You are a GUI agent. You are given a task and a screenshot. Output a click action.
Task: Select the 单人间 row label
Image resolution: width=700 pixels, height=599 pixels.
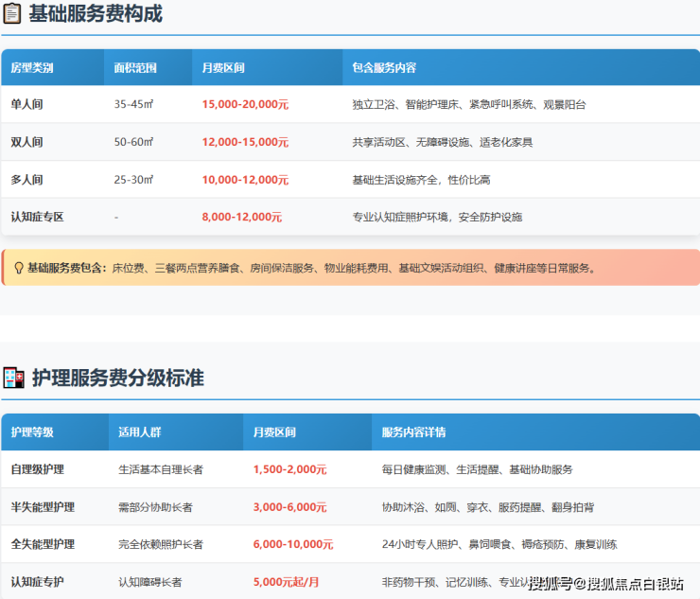pyautogui.click(x=26, y=105)
